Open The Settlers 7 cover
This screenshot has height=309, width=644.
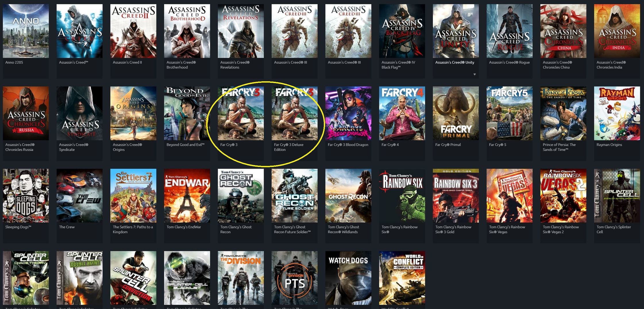(133, 196)
